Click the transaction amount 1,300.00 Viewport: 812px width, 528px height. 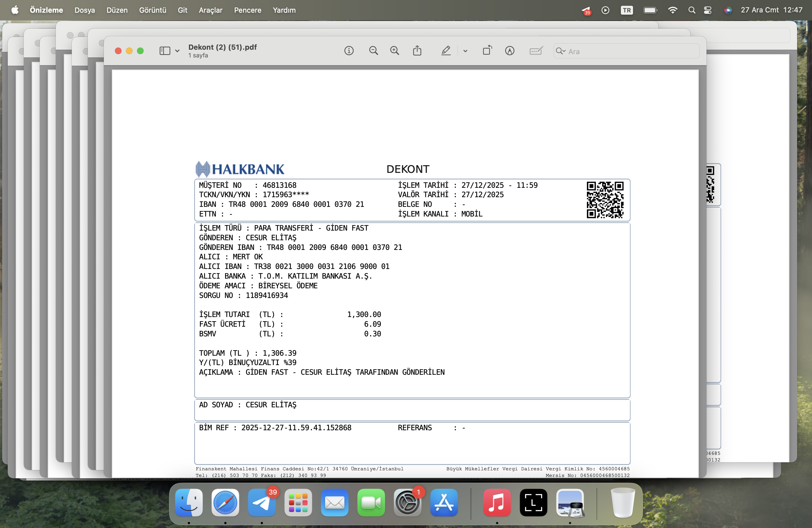364,315
